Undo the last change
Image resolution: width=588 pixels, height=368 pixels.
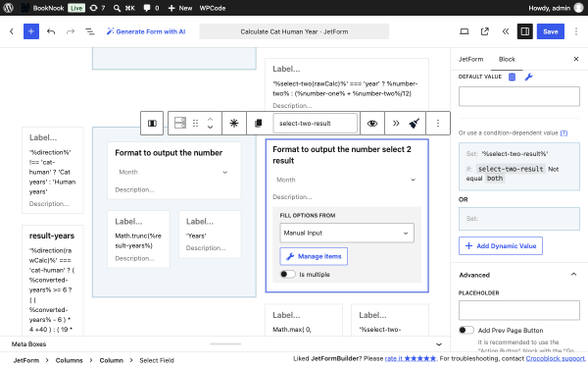tap(51, 31)
